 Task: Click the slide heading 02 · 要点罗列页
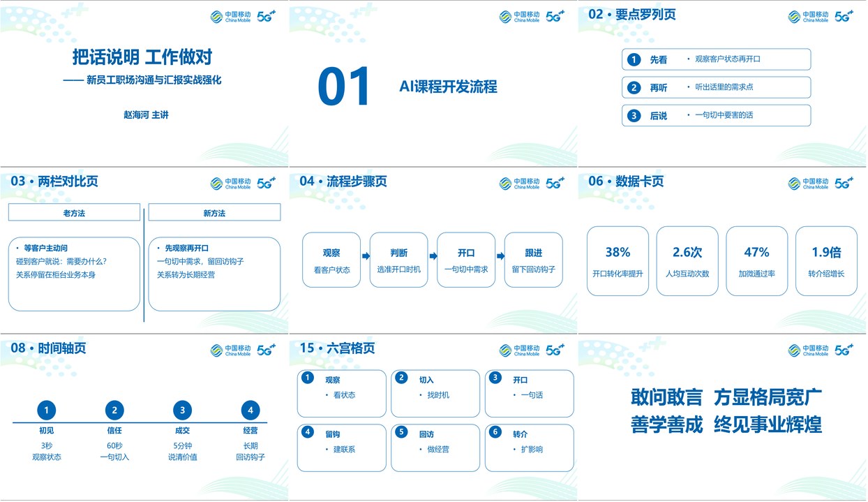(x=633, y=15)
